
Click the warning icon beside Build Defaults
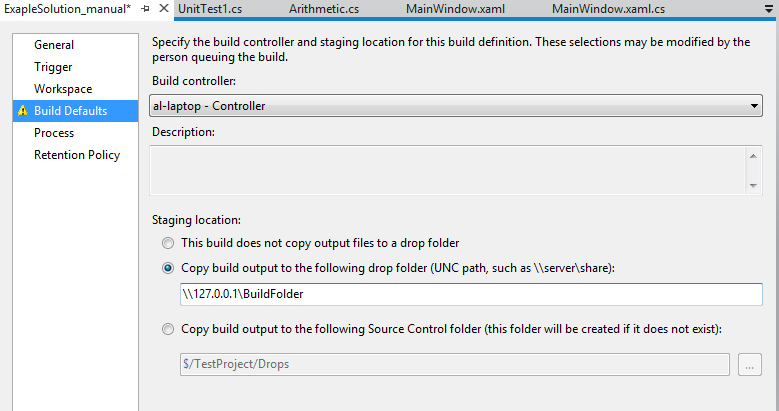coord(23,111)
